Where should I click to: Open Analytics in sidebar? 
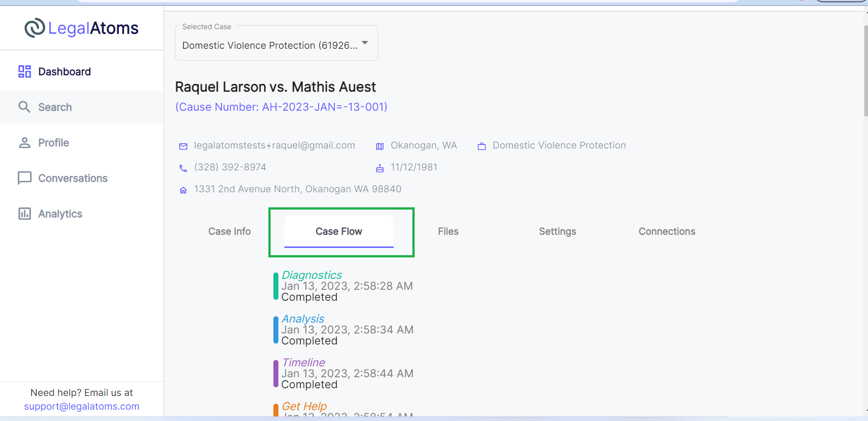tap(82, 214)
